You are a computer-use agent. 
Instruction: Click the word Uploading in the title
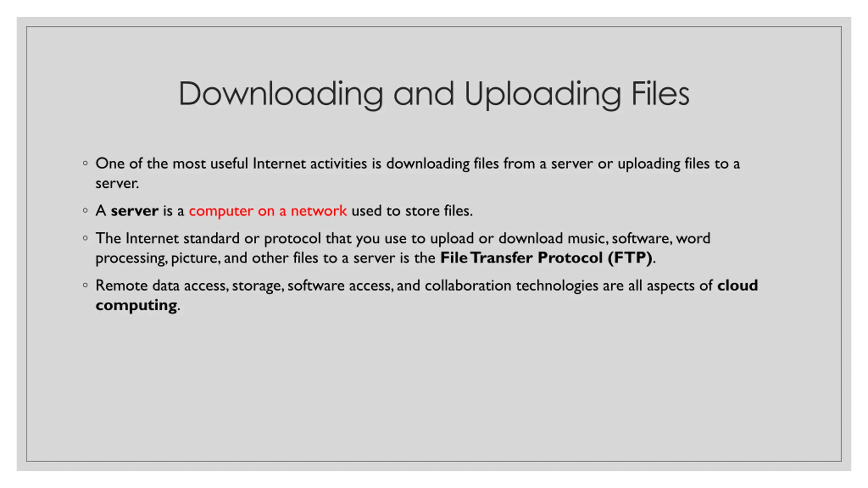click(x=542, y=95)
